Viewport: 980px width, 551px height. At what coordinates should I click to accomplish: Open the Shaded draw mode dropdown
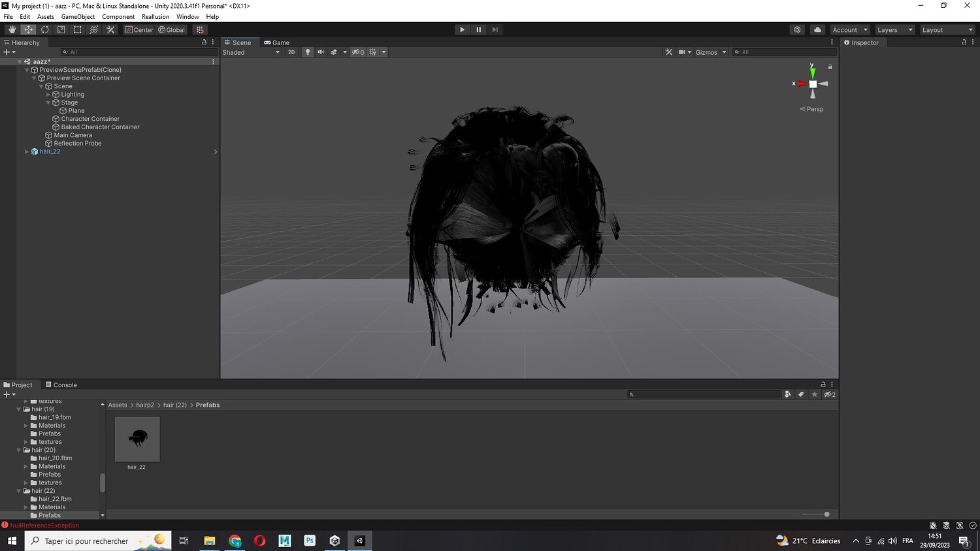pos(251,52)
